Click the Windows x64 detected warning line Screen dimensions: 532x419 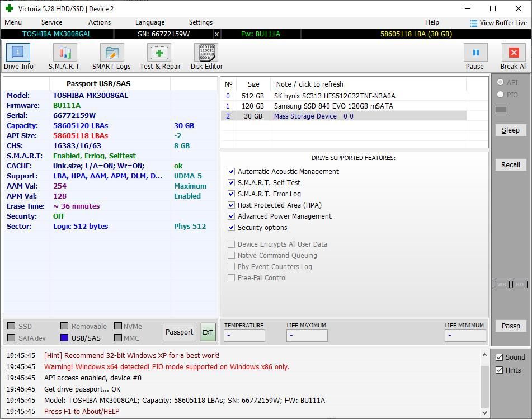pyautogui.click(x=167, y=367)
